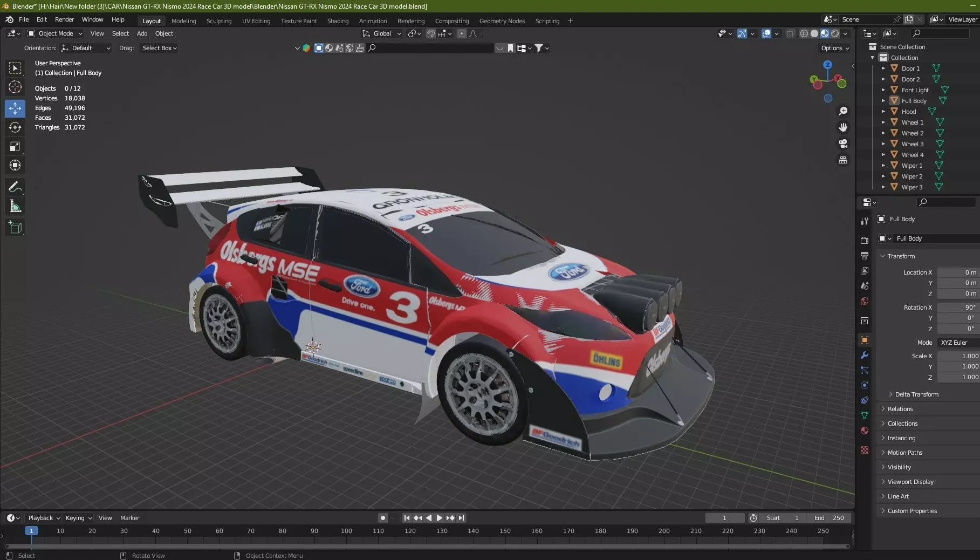This screenshot has height=560, width=980.
Task: Open the Options dropdown
Action: 835,48
